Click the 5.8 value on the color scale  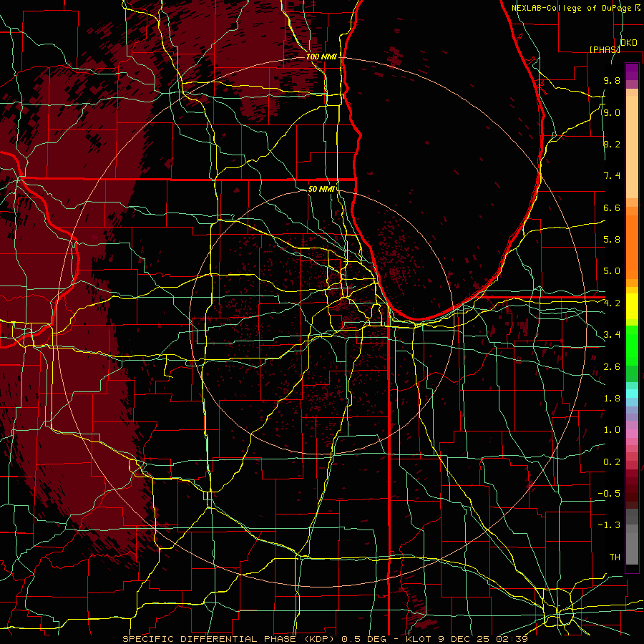[612, 240]
